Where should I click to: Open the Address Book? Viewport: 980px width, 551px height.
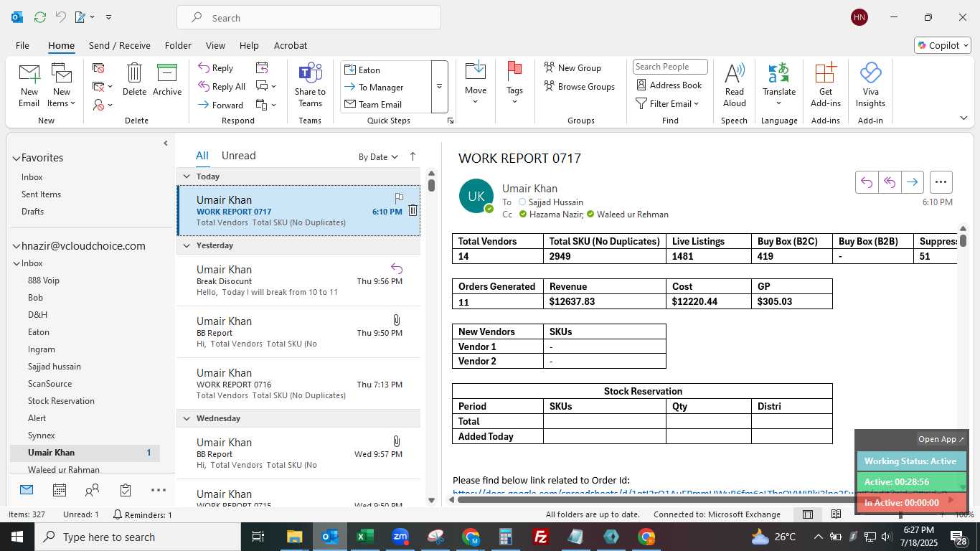point(669,85)
